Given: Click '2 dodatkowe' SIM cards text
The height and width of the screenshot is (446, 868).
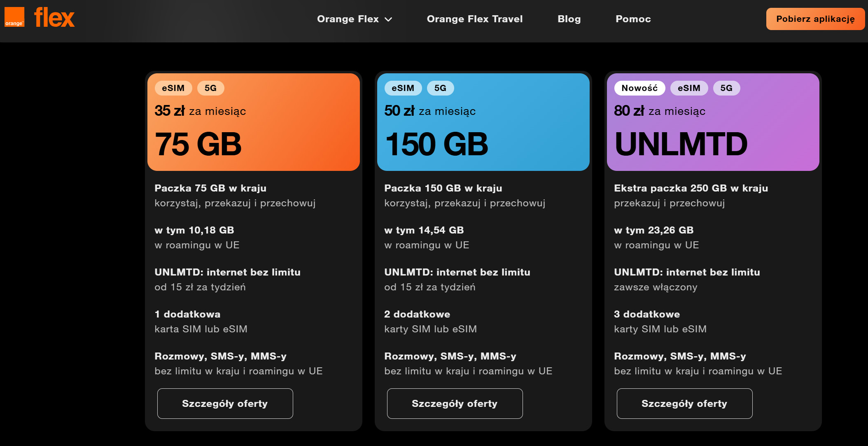Looking at the screenshot, I should coord(417,314).
